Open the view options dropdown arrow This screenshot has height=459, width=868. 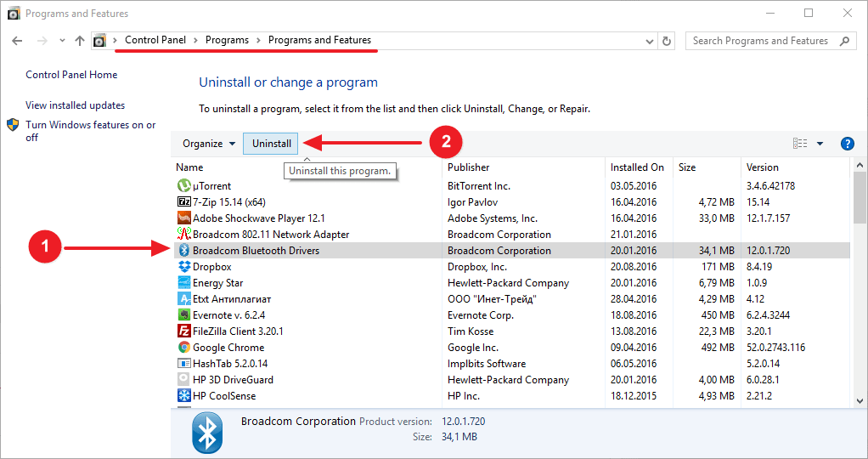point(820,144)
